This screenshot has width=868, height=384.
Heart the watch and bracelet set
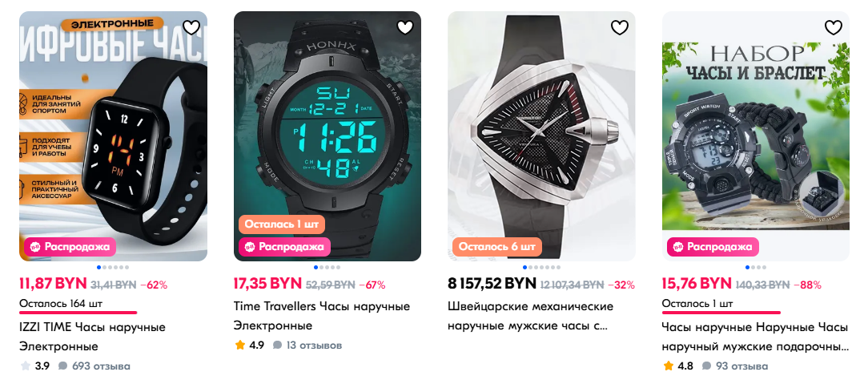(x=833, y=27)
